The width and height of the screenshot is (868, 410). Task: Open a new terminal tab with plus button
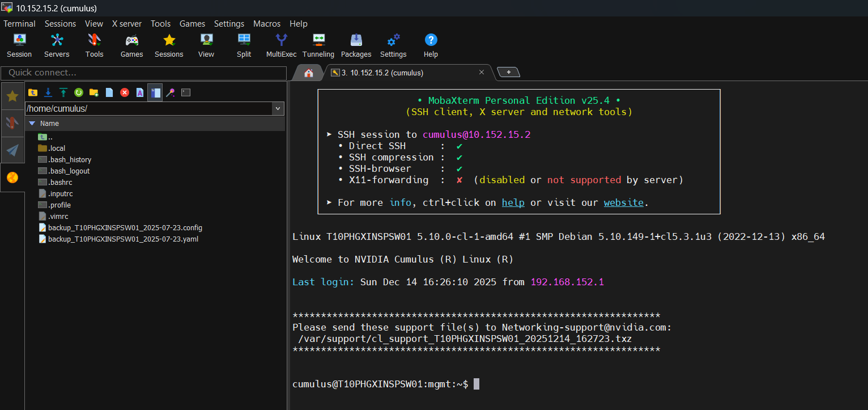tap(508, 73)
